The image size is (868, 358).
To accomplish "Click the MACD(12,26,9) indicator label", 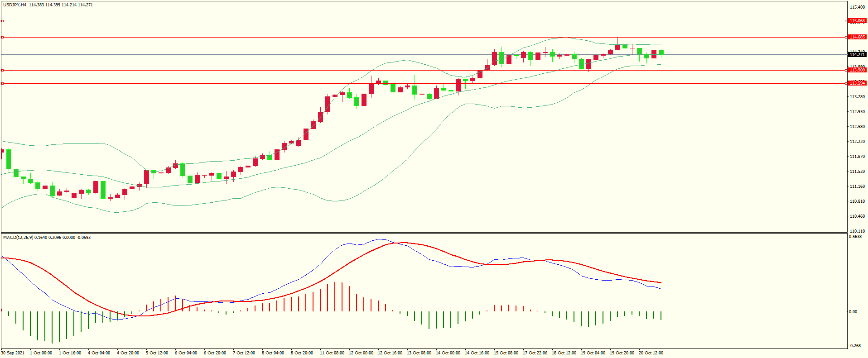I will pyautogui.click(x=18, y=238).
